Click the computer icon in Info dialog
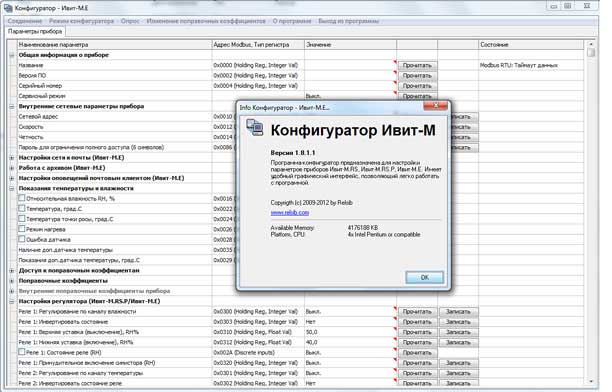Viewport: 612px width, 392px height. click(x=254, y=128)
